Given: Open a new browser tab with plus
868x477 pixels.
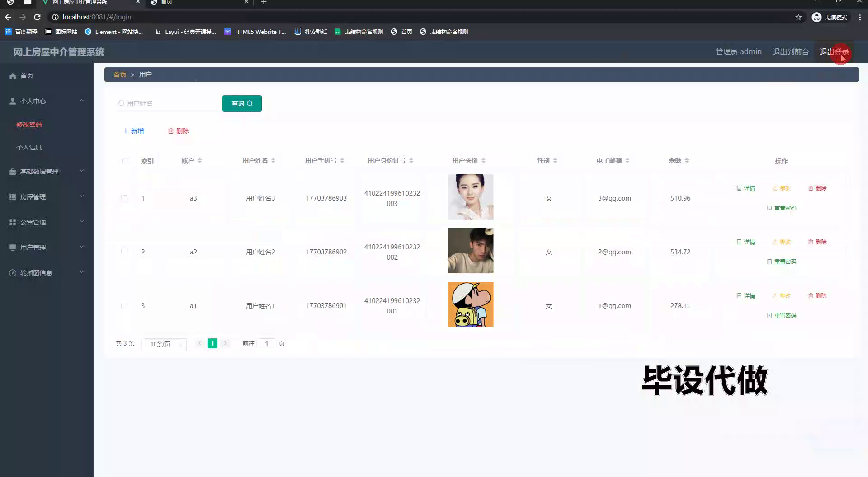Looking at the screenshot, I should pos(264,2).
